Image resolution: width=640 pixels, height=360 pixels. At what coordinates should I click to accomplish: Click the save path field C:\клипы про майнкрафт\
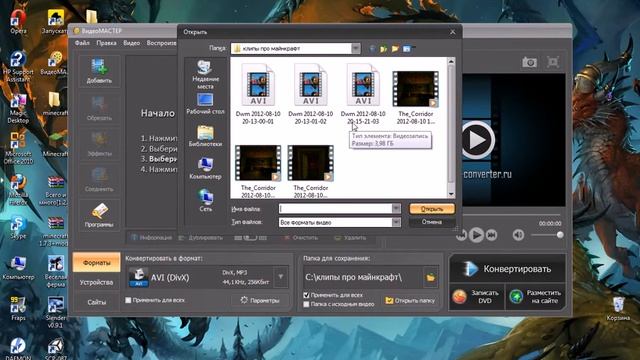(x=363, y=278)
